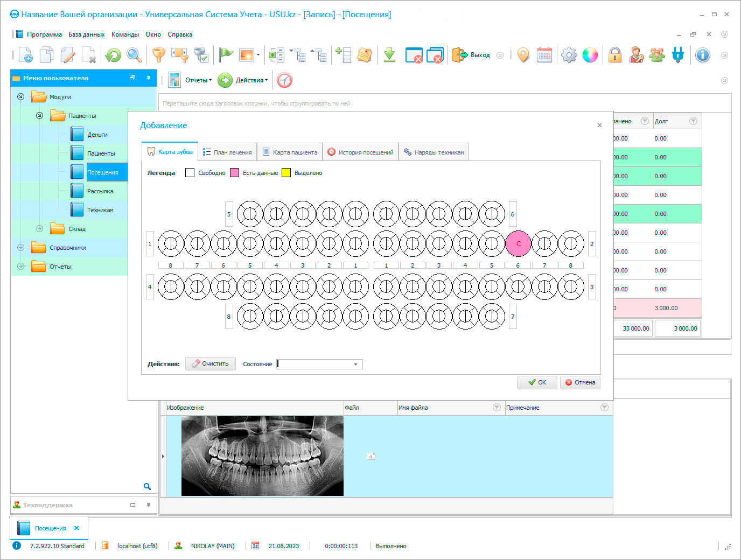Open the settings gear icon
Screen dimensions: 741x560
(x=569, y=55)
